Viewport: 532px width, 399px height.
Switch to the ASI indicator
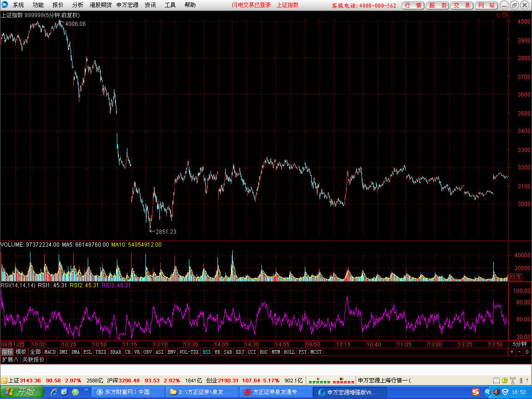pyautogui.click(x=159, y=352)
